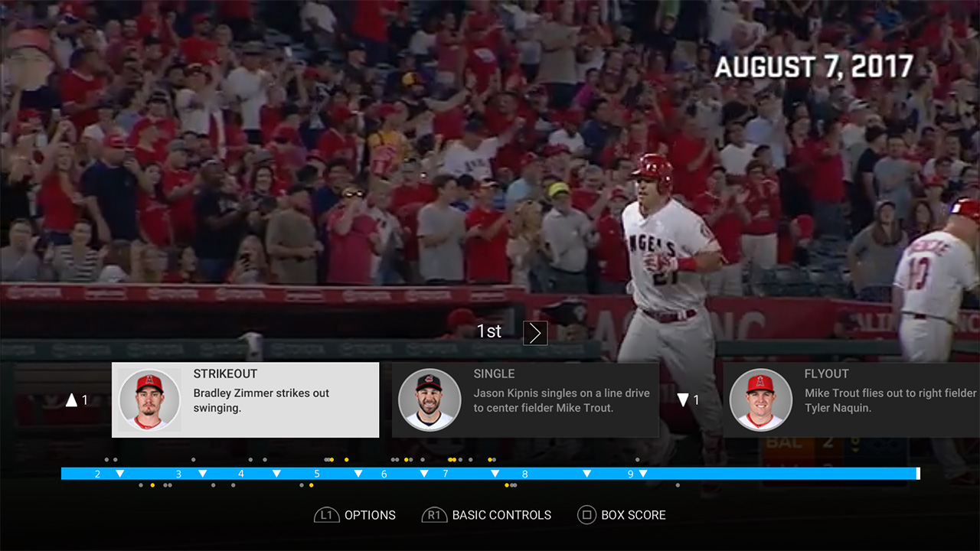The width and height of the screenshot is (980, 551).
Task: Select Mike Trout's player headshot
Action: (760, 400)
